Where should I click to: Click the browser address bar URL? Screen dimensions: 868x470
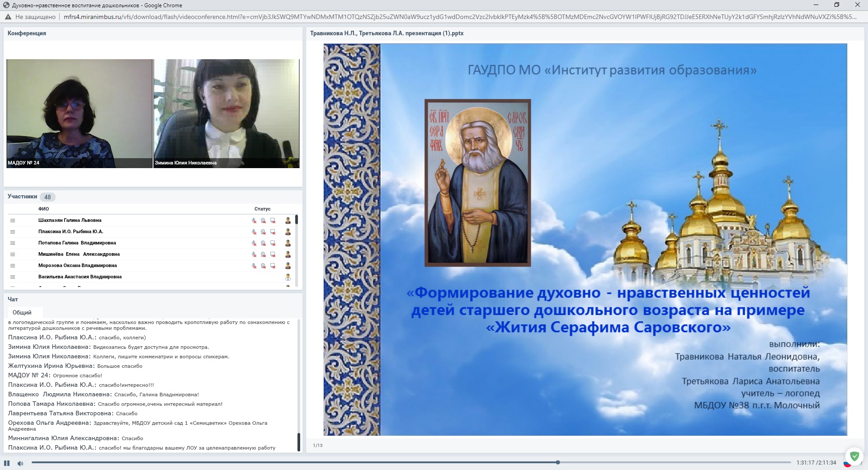[x=460, y=17]
